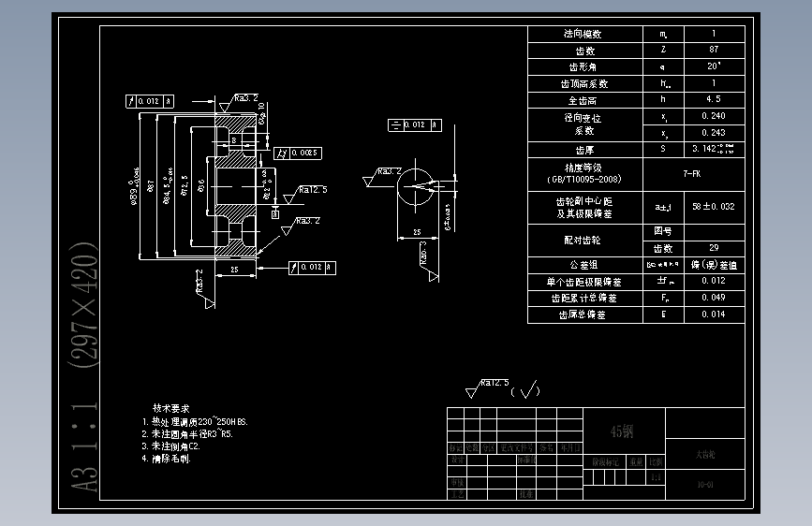Screen dimensions: 812x526
Task: Select the datum B square symbol
Action: [x=275, y=212]
